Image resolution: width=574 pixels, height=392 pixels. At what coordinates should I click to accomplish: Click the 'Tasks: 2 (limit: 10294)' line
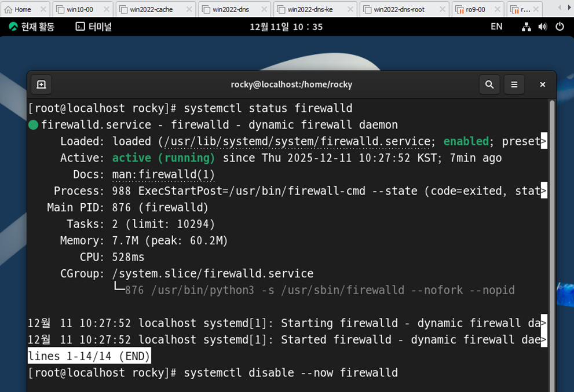141,224
